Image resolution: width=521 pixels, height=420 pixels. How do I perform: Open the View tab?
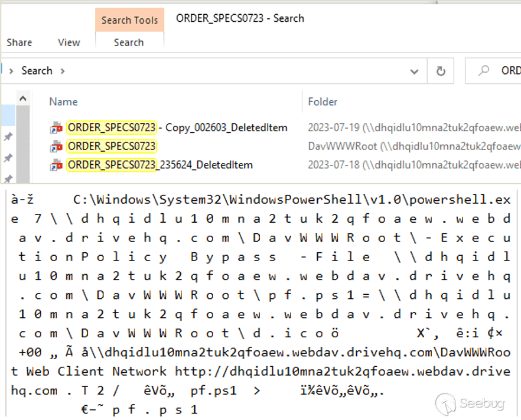click(69, 43)
